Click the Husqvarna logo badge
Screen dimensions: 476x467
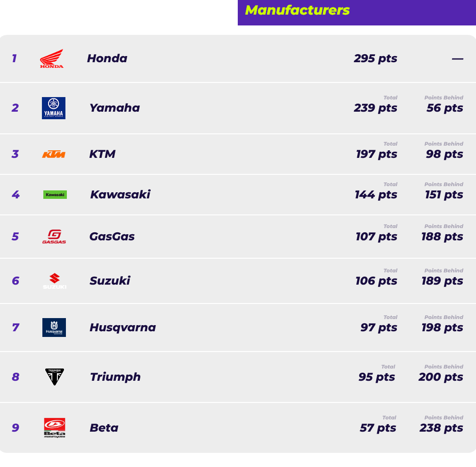click(x=54, y=328)
